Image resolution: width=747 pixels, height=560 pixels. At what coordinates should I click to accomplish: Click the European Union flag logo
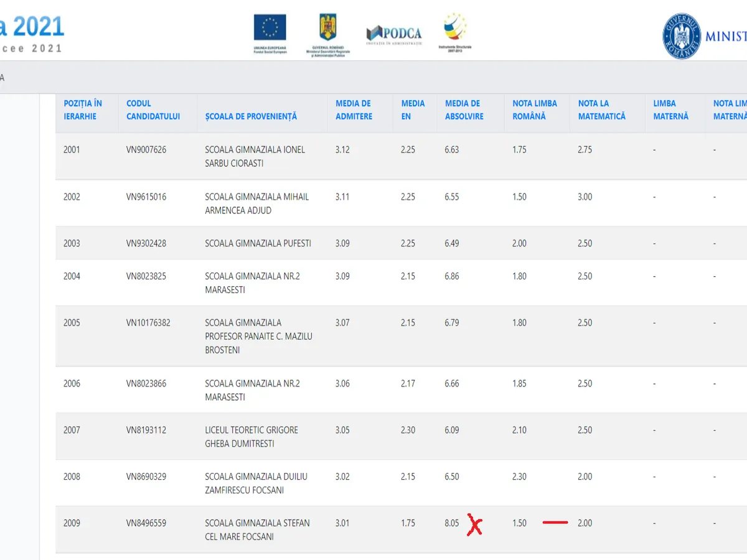coord(270,28)
